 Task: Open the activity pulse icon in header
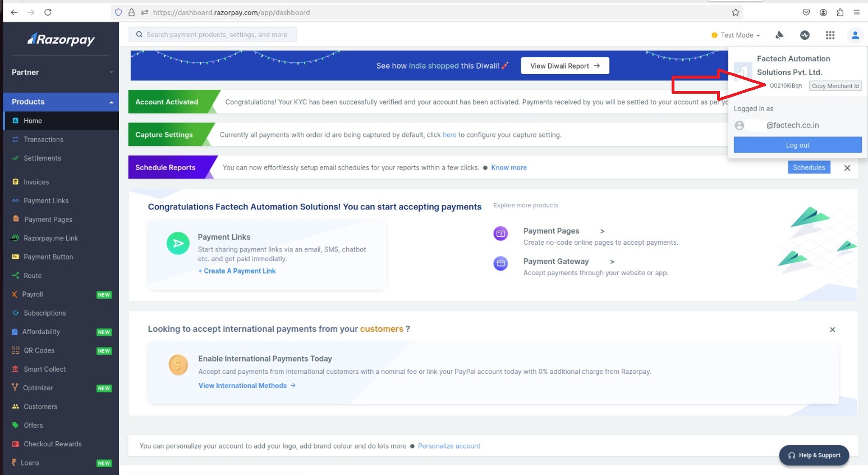click(x=805, y=35)
